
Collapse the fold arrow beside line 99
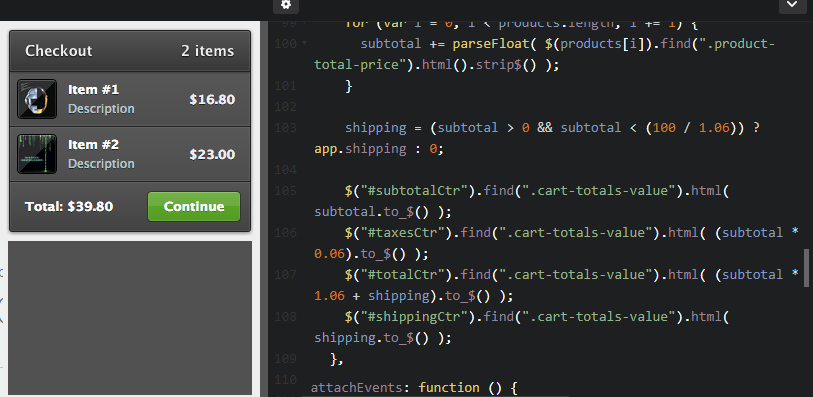pos(304,23)
